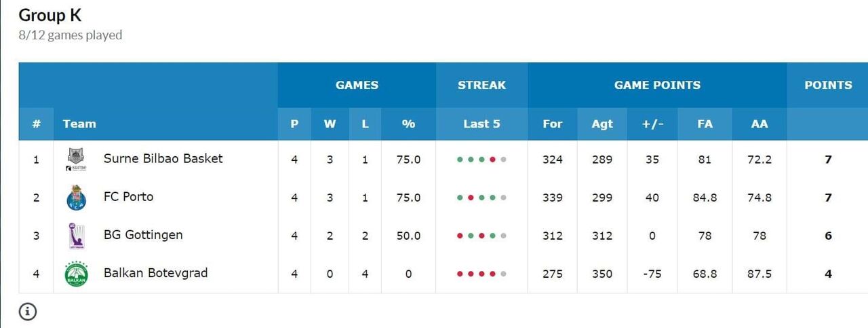Click the AA column header
The height and width of the screenshot is (328, 868).
coord(759,124)
